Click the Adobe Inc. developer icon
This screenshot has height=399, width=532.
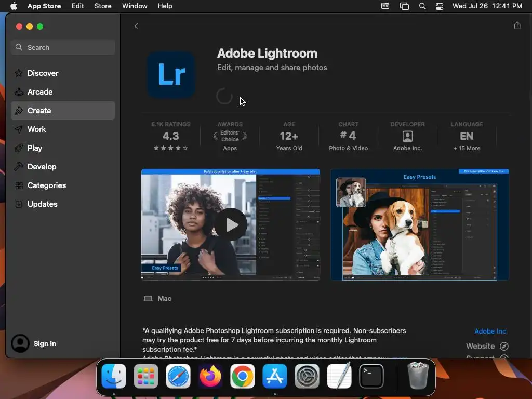[x=407, y=137]
